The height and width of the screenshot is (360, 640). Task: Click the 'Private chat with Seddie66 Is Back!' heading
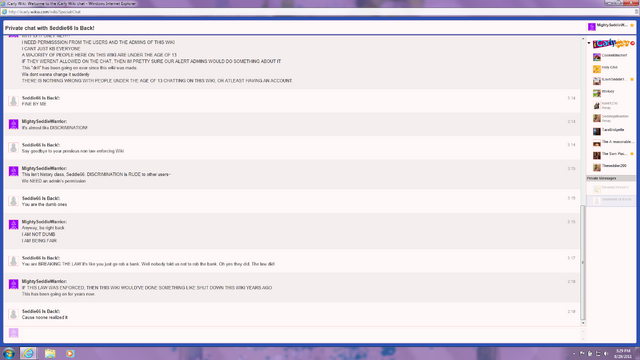tap(50, 28)
